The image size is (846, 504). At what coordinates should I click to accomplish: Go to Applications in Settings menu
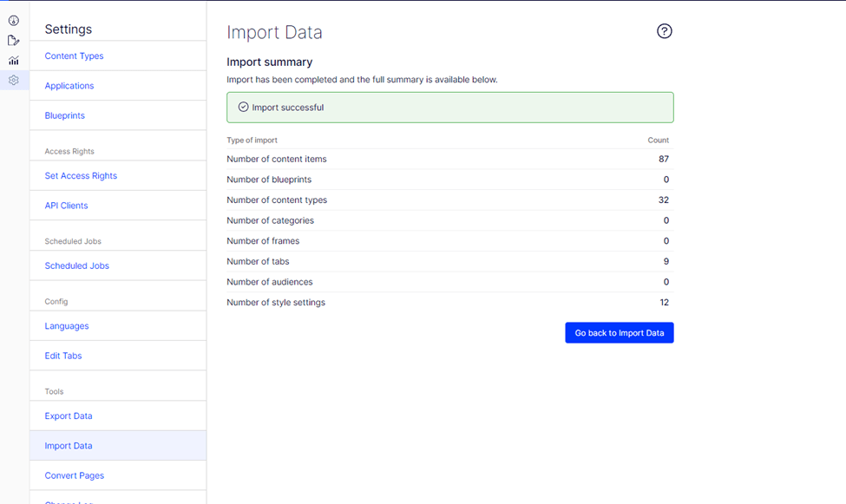point(69,86)
